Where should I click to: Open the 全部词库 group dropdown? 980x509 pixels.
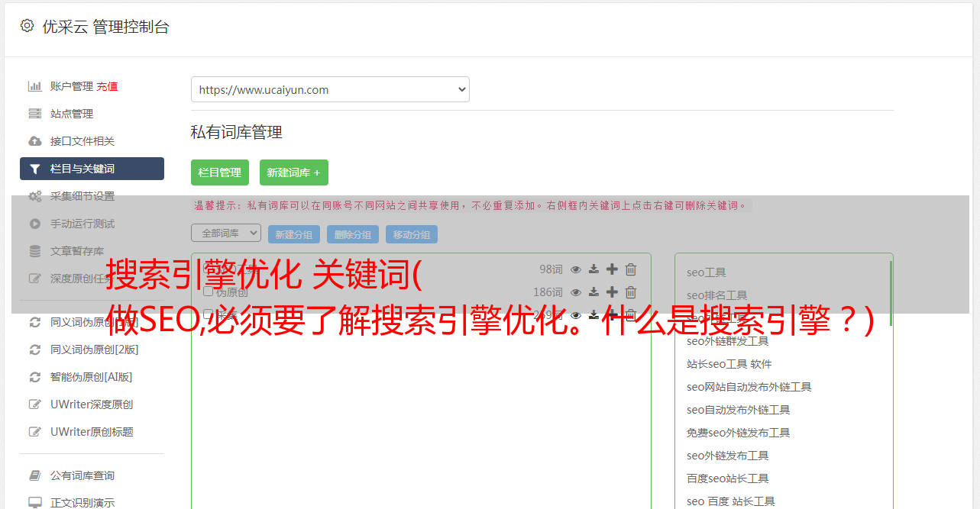click(x=226, y=233)
